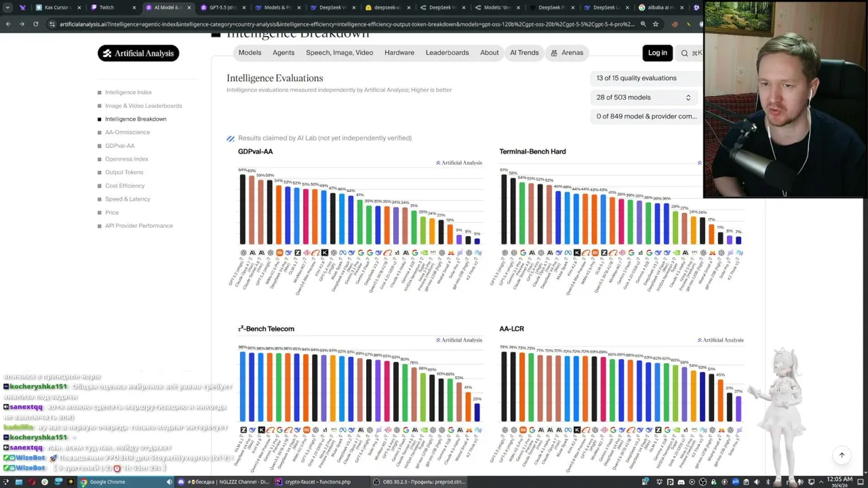Jump to Price section in sidebar

click(x=112, y=212)
